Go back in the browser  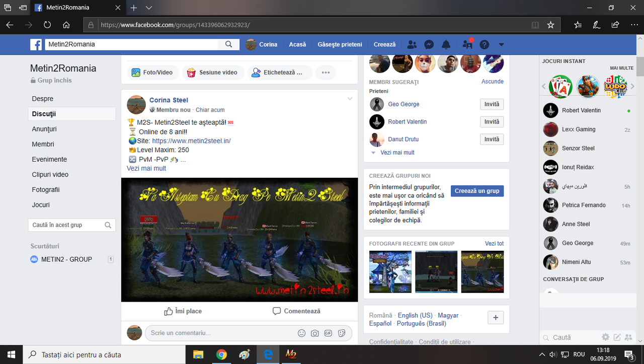[10, 25]
